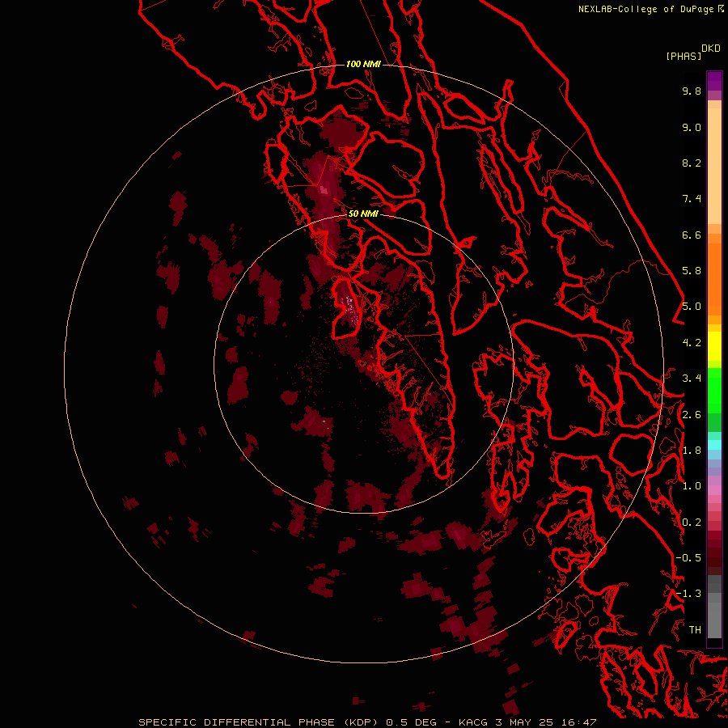Click the 1.8 scale value
This screenshot has width=728, height=728.
point(692,451)
